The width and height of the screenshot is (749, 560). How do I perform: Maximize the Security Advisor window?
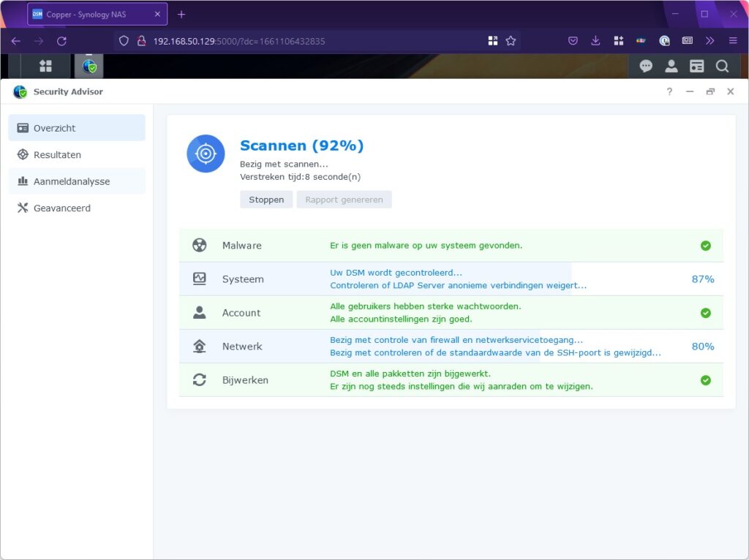710,91
